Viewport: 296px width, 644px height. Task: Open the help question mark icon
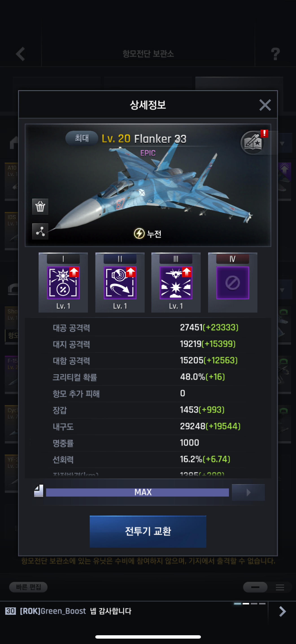pos(275,54)
